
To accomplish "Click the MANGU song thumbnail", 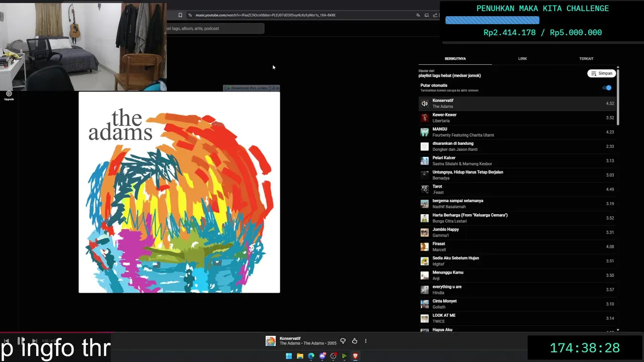I will [425, 132].
